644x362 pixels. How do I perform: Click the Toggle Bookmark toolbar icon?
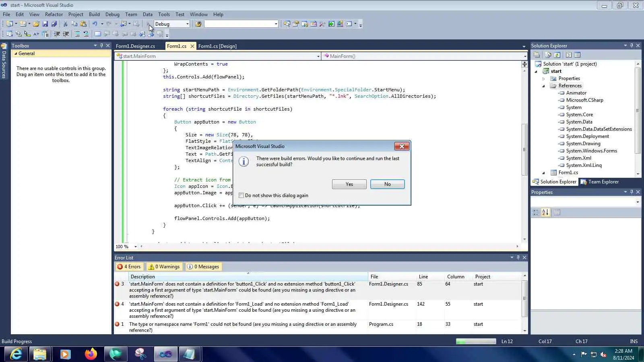pos(97,34)
